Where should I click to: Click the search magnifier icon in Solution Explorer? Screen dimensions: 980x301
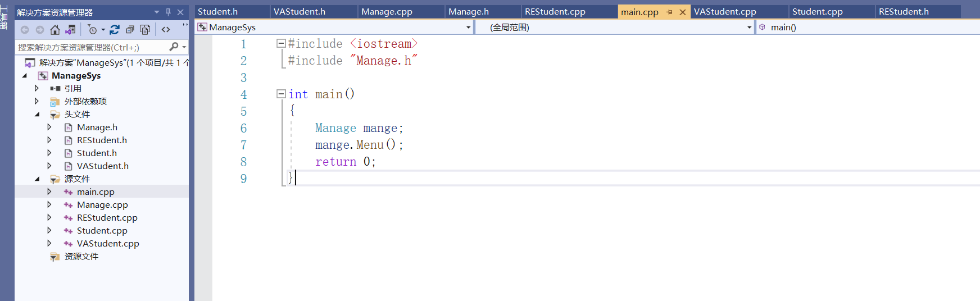[174, 47]
